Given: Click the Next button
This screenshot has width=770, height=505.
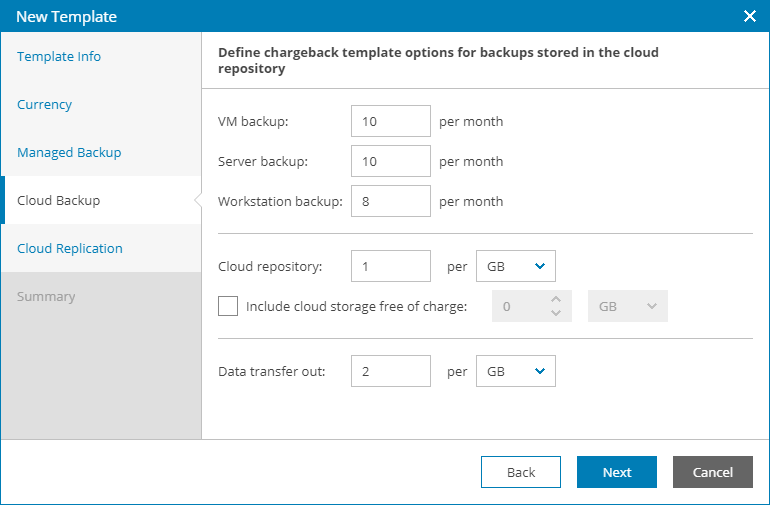Looking at the screenshot, I should click(x=617, y=472).
